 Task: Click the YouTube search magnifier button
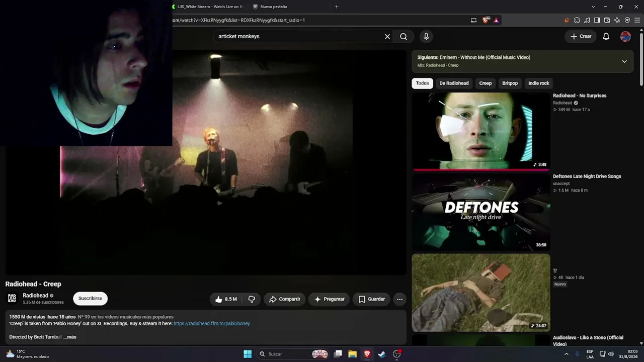(x=404, y=36)
